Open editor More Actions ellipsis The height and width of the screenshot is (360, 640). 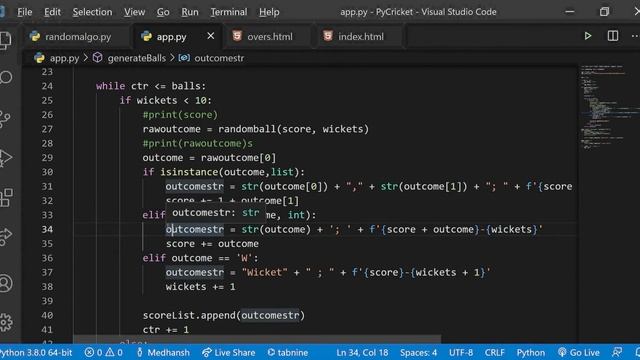[x=635, y=36]
